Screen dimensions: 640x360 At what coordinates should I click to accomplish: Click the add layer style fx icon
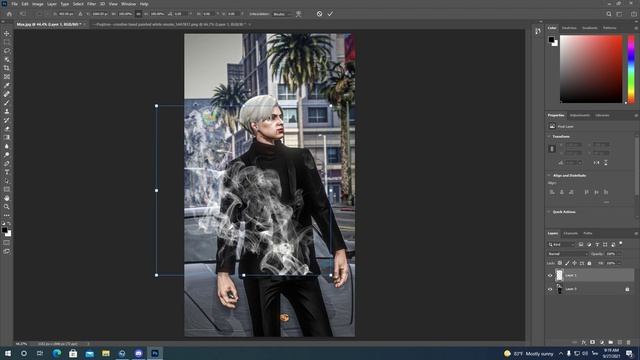pyautogui.click(x=584, y=342)
